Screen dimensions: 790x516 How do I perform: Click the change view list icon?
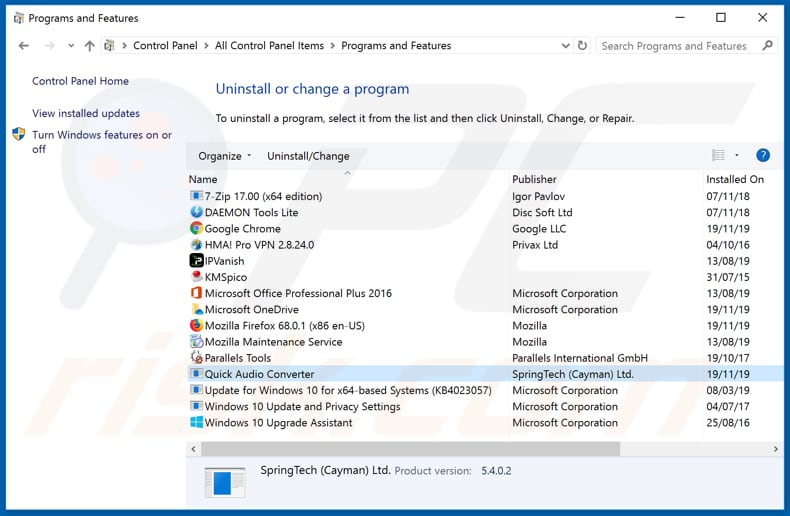pos(718,155)
